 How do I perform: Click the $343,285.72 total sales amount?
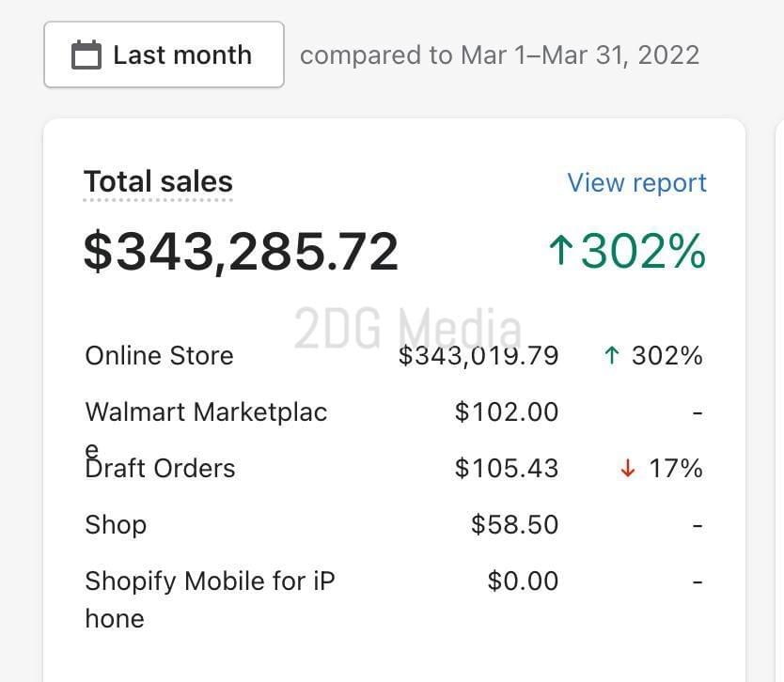pos(241,252)
